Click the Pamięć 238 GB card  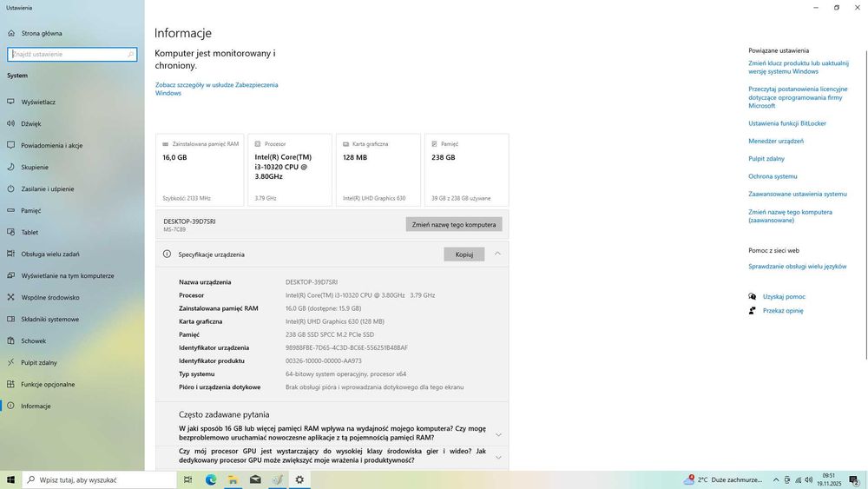click(467, 170)
